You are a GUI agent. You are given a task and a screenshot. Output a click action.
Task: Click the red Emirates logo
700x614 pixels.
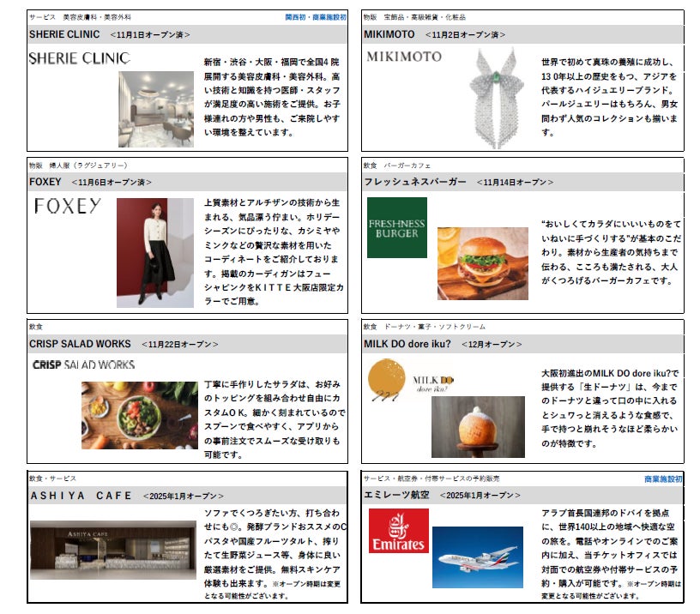coord(399,531)
